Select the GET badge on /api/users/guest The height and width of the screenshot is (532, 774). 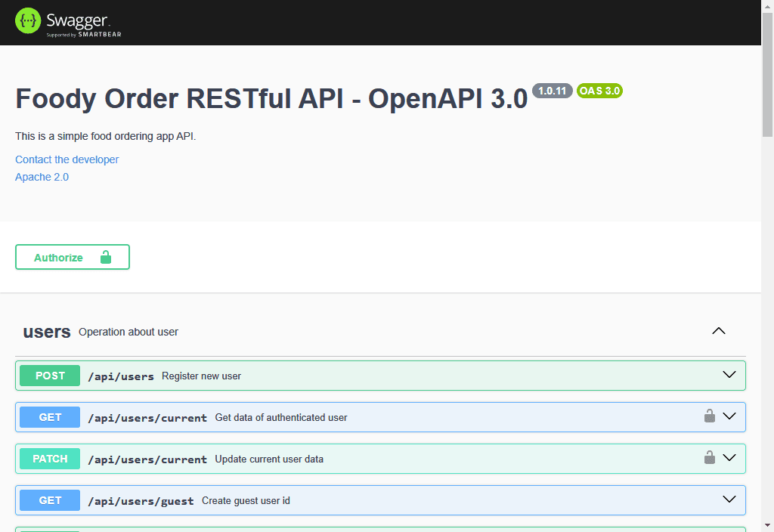[49, 500]
